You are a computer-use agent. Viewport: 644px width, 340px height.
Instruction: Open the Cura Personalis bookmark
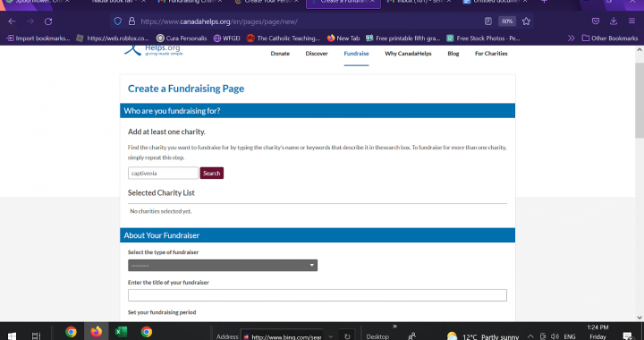tap(182, 38)
